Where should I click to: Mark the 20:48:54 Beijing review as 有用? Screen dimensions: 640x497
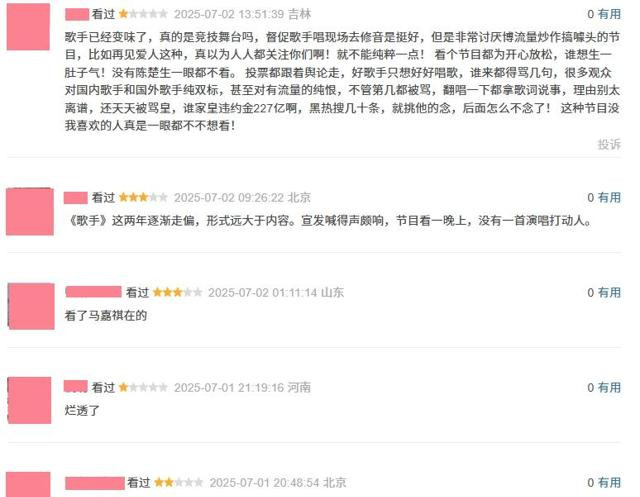coord(609,483)
